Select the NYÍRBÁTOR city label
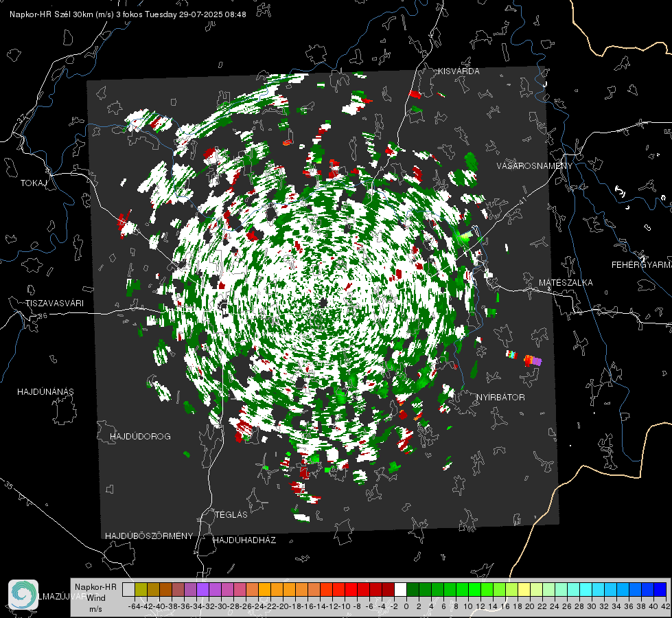The height and width of the screenshot is (618, 672). [500, 397]
